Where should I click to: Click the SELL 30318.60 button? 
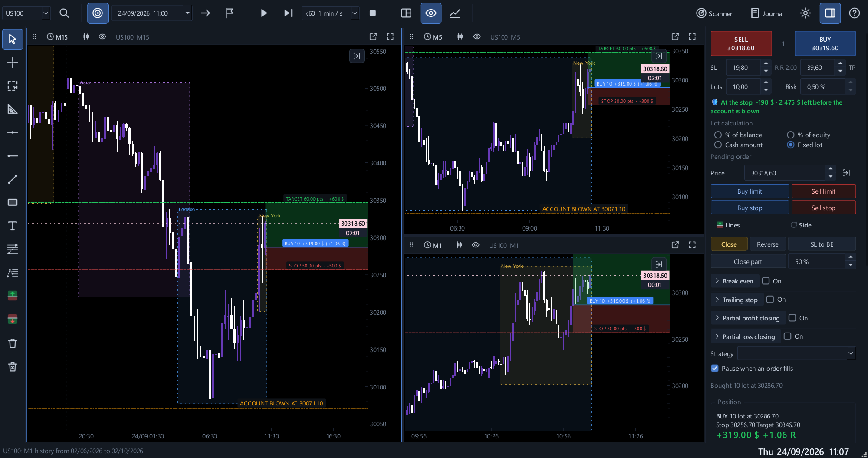741,43
